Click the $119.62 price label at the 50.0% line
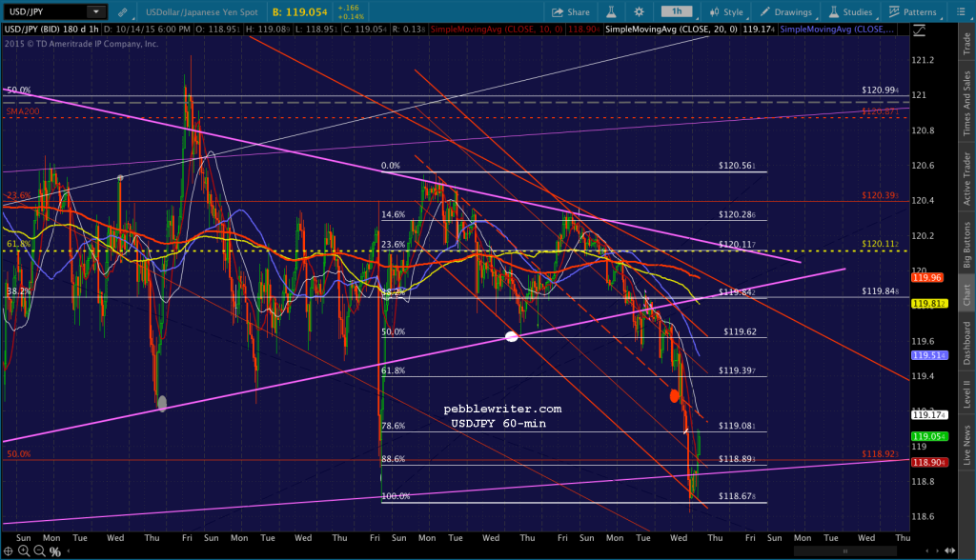 coord(740,331)
